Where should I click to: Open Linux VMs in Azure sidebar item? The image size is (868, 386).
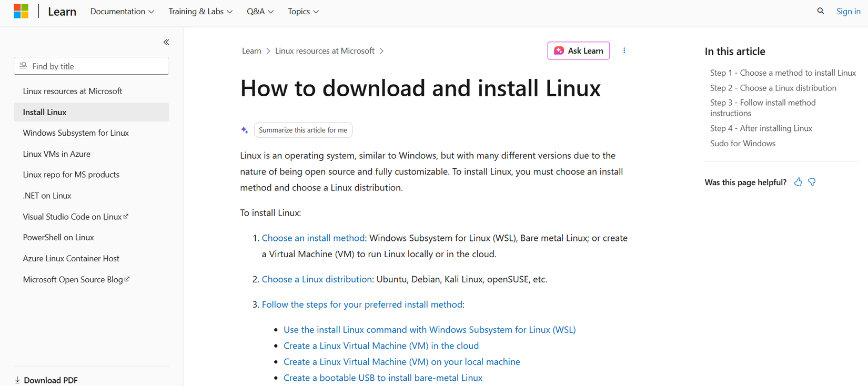point(57,154)
